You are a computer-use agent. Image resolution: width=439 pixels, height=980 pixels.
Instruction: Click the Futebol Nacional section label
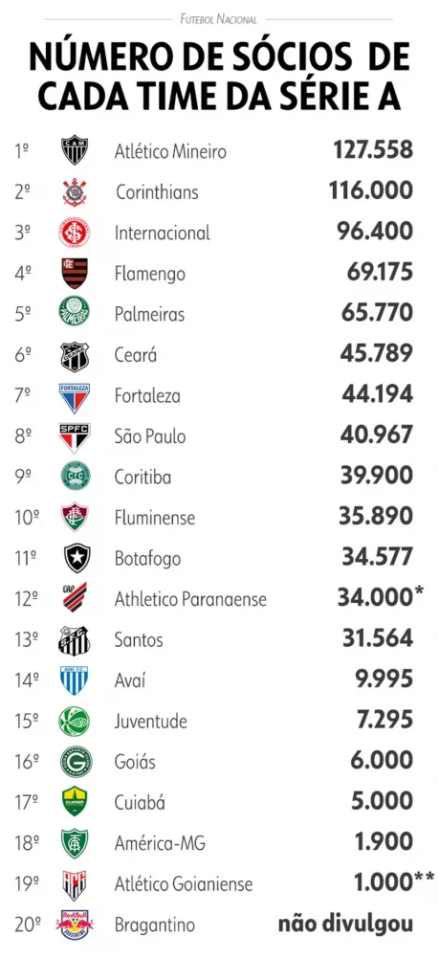coord(219,19)
